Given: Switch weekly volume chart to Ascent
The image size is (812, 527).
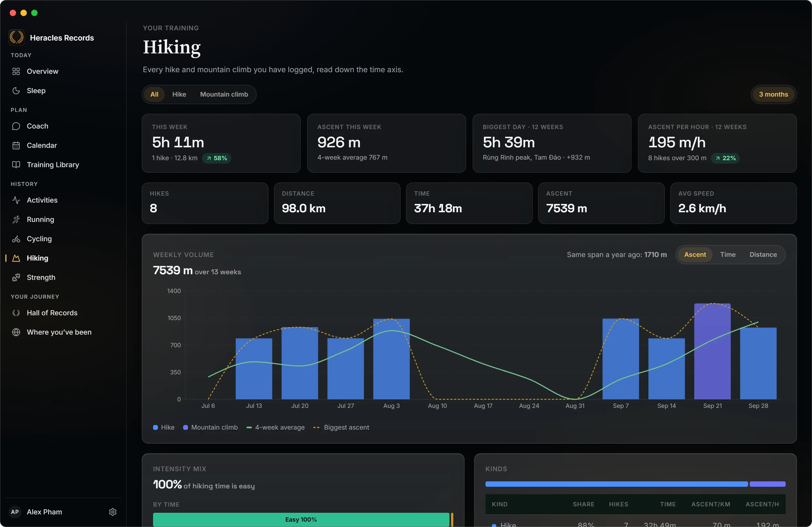Looking at the screenshot, I should [x=695, y=255].
